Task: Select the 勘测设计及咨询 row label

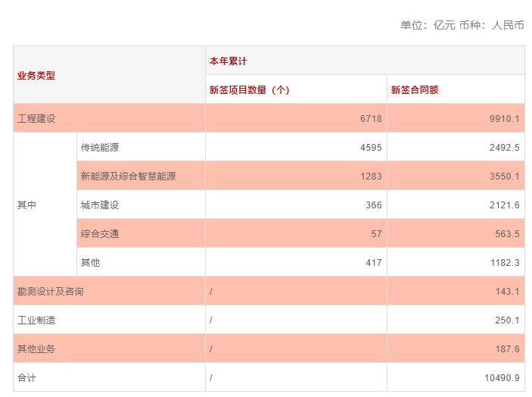Action: click(x=51, y=291)
